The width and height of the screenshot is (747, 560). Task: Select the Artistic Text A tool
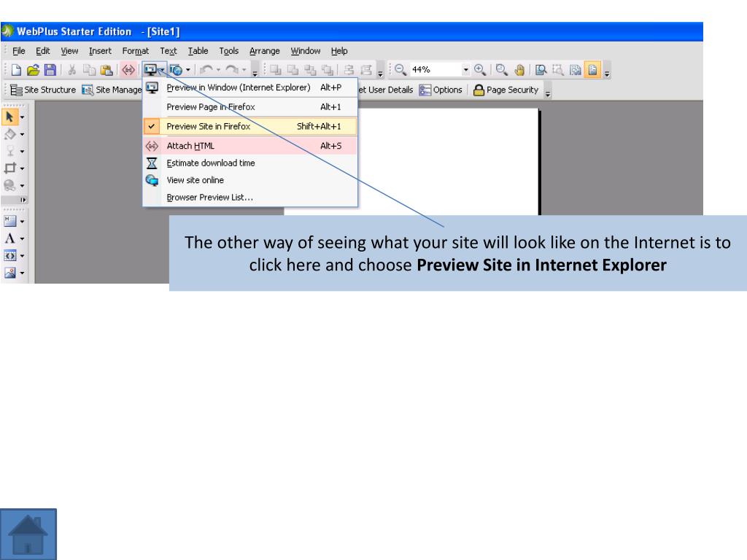9,238
